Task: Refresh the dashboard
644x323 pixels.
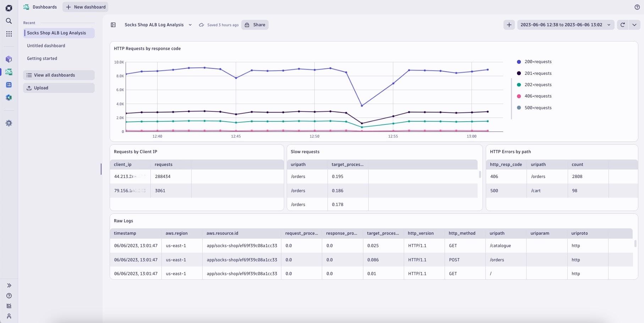Action: pyautogui.click(x=622, y=25)
